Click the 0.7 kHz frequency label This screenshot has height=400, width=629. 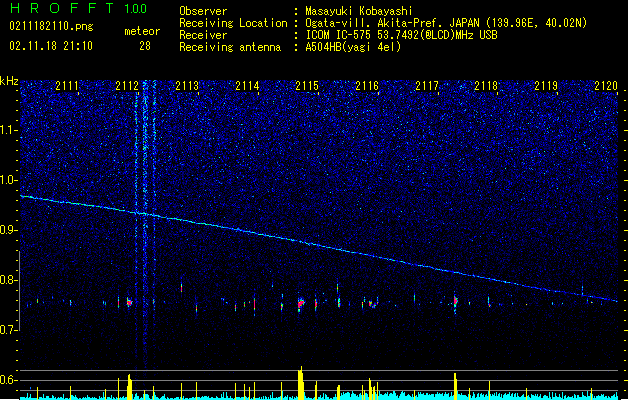click(8, 330)
